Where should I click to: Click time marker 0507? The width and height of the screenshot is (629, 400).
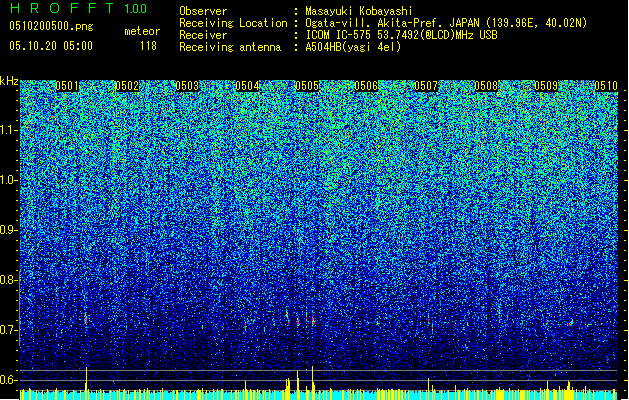(426, 86)
